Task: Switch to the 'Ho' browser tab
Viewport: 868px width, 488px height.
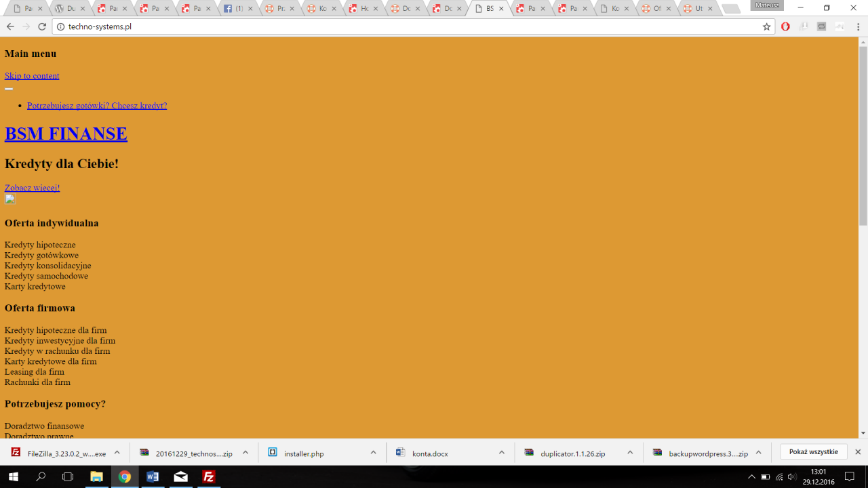Action: 362,9
